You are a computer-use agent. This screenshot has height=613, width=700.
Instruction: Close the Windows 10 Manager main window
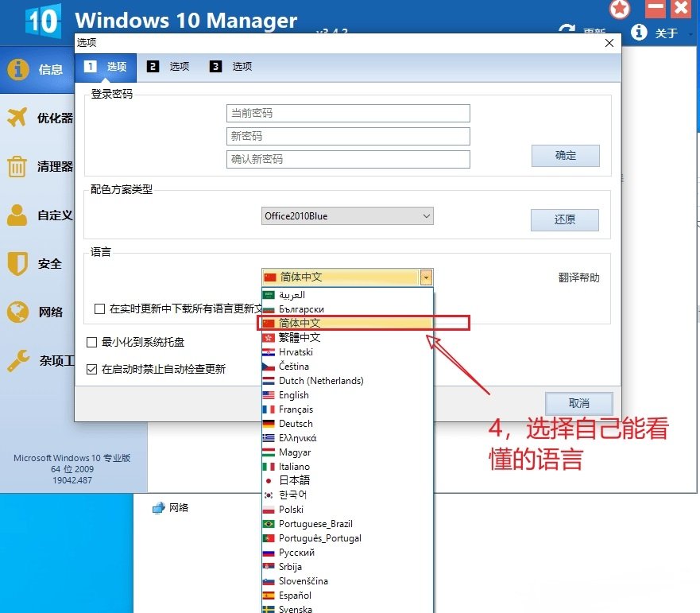(681, 8)
